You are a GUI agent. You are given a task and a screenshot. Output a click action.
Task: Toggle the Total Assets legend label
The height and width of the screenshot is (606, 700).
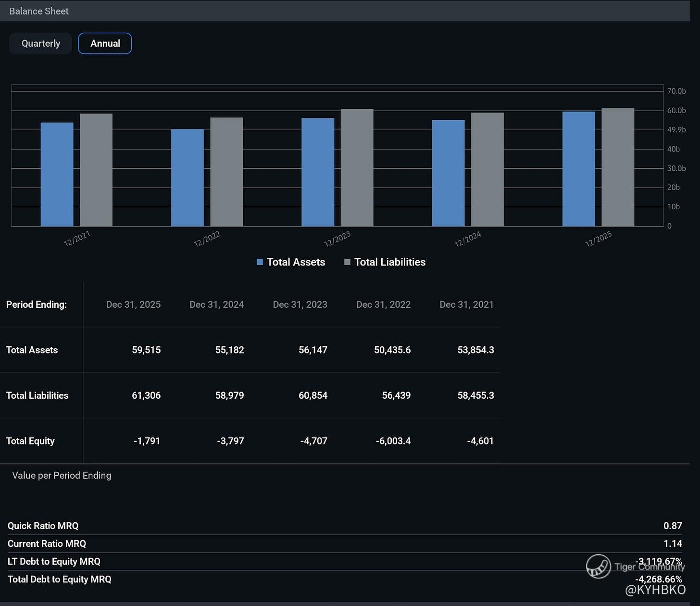point(296,262)
